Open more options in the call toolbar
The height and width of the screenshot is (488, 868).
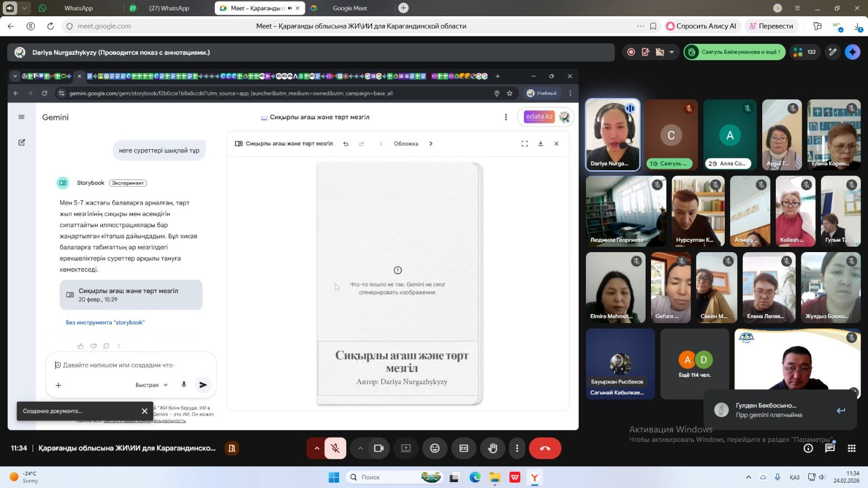coord(517,448)
